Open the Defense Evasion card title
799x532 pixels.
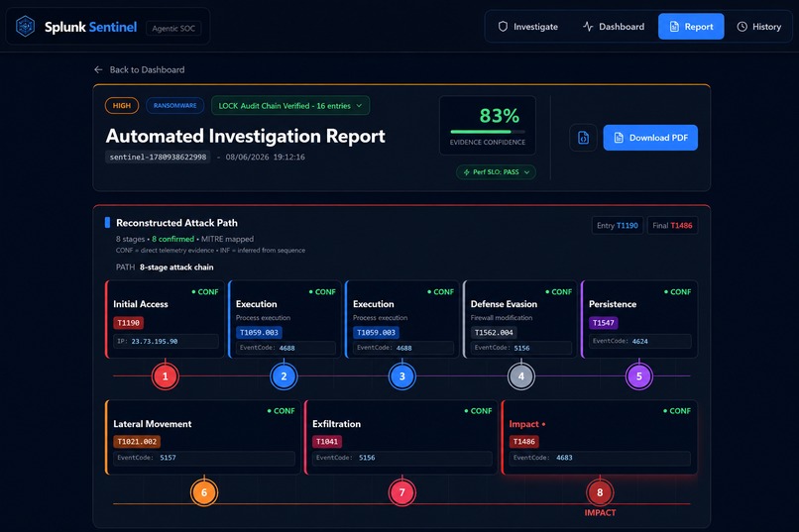coord(504,304)
